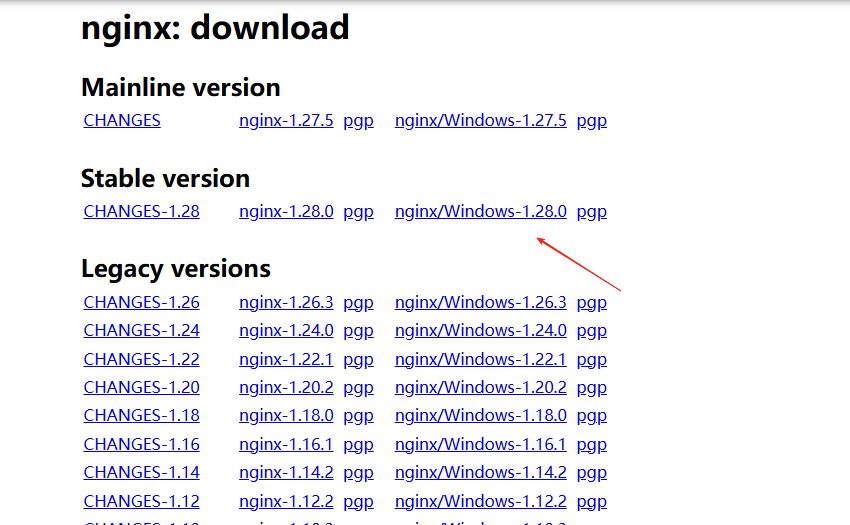Open pgp signature for nginx/Windows-1.12.2

(591, 502)
